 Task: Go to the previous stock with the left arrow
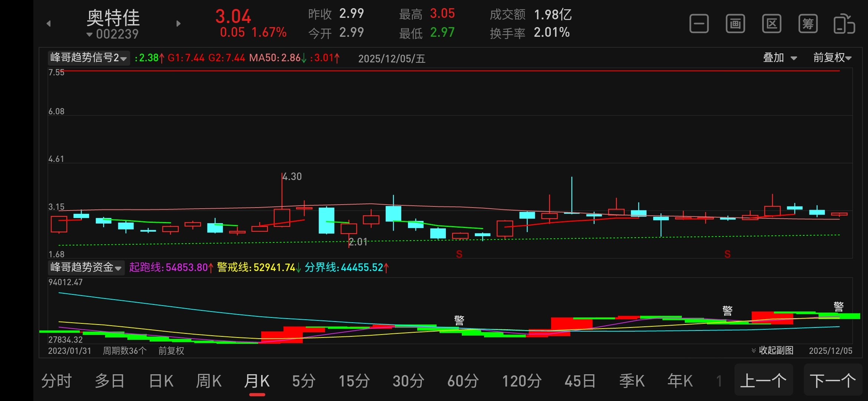(49, 24)
